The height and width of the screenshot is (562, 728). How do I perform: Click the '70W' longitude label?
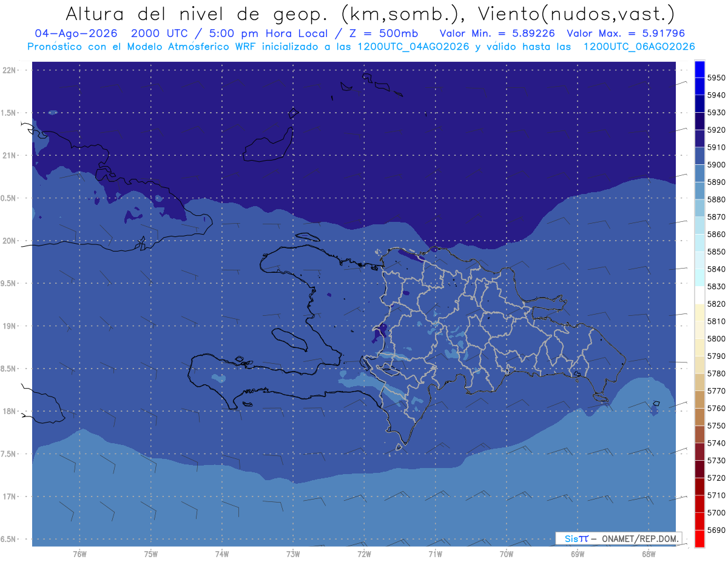(506, 554)
